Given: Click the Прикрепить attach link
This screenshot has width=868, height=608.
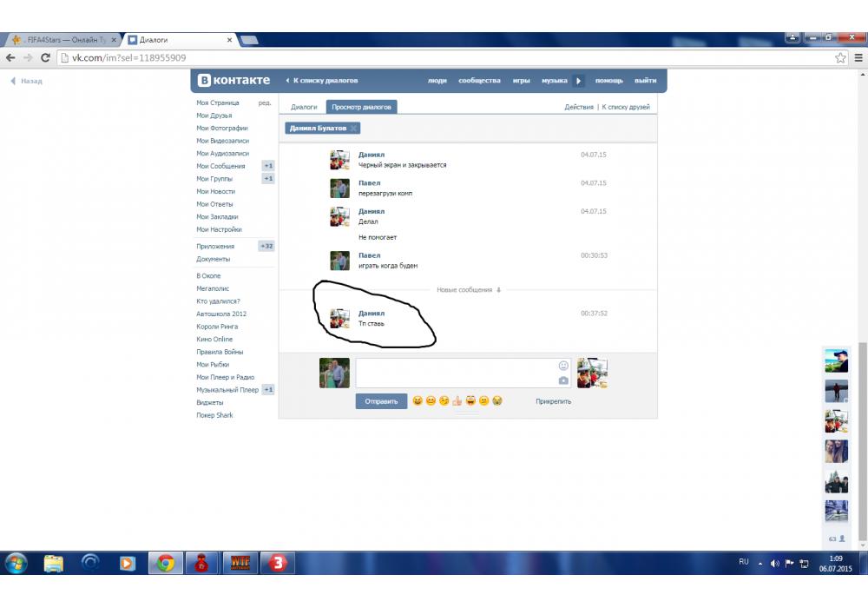Looking at the screenshot, I should pos(553,401).
